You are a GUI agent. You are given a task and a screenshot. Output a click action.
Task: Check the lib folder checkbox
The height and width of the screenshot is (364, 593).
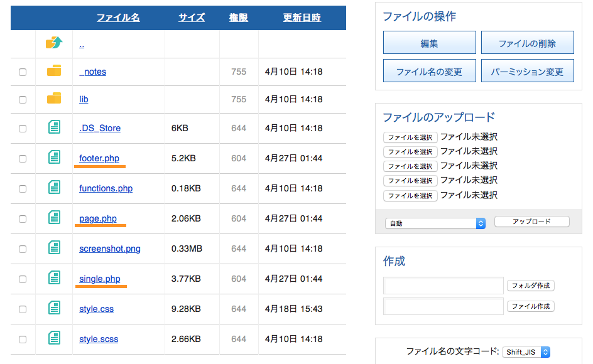tap(23, 100)
